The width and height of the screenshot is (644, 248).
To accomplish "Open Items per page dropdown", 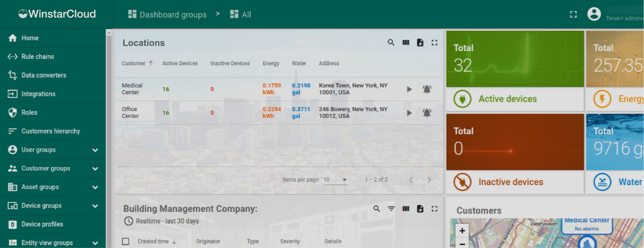I will tap(335, 180).
